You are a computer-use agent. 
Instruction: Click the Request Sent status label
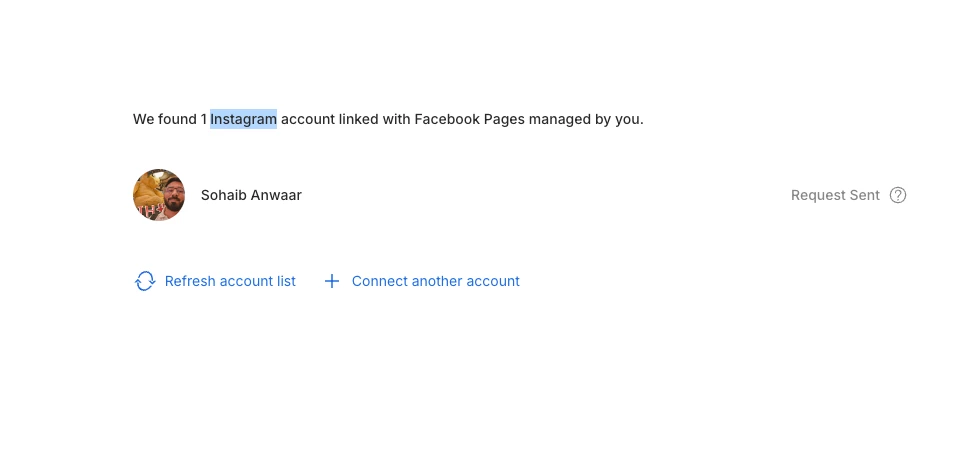(x=835, y=195)
